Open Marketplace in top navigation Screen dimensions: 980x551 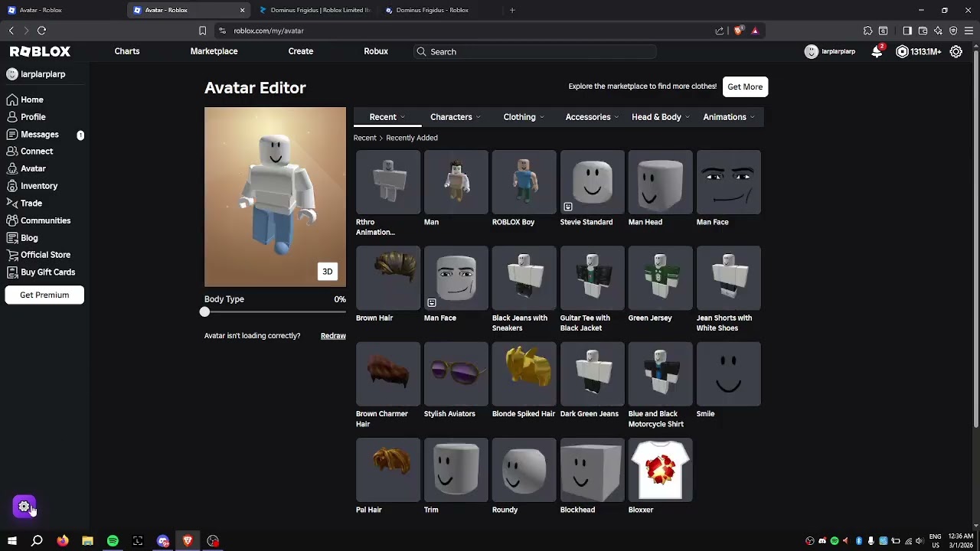click(x=214, y=51)
